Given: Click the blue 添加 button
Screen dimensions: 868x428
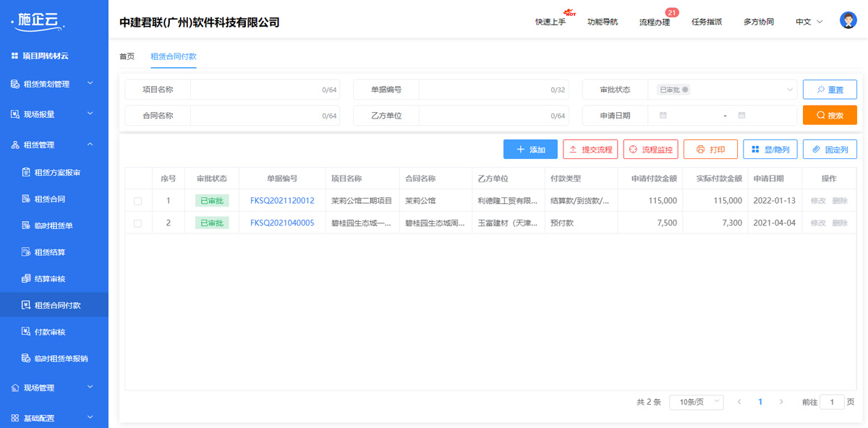Looking at the screenshot, I should coord(530,150).
